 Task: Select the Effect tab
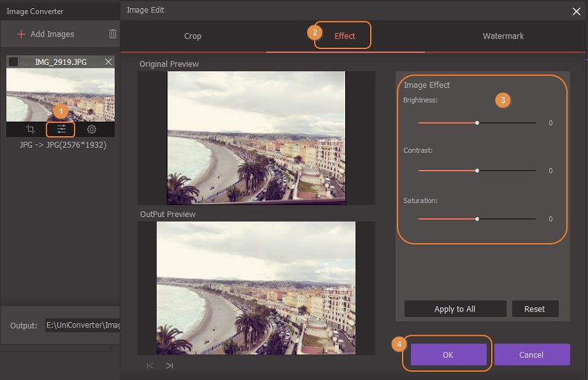344,36
